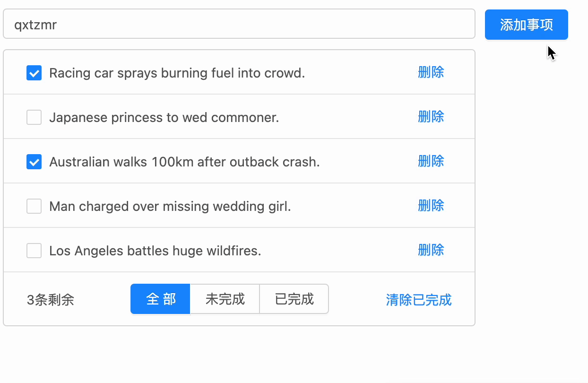Uncheck the Racing car sprays burning fuel item
This screenshot has height=383, width=588.
[x=34, y=73]
